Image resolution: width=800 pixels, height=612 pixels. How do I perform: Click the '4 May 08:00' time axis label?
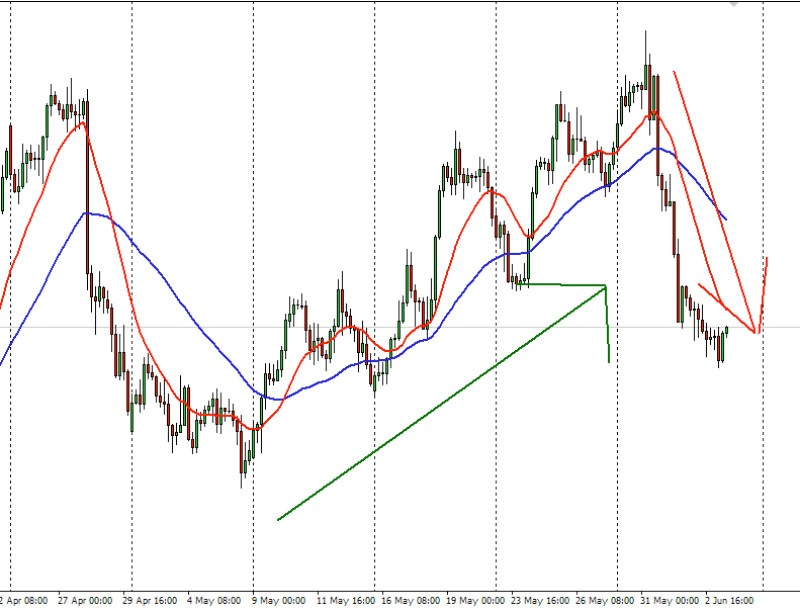click(214, 601)
